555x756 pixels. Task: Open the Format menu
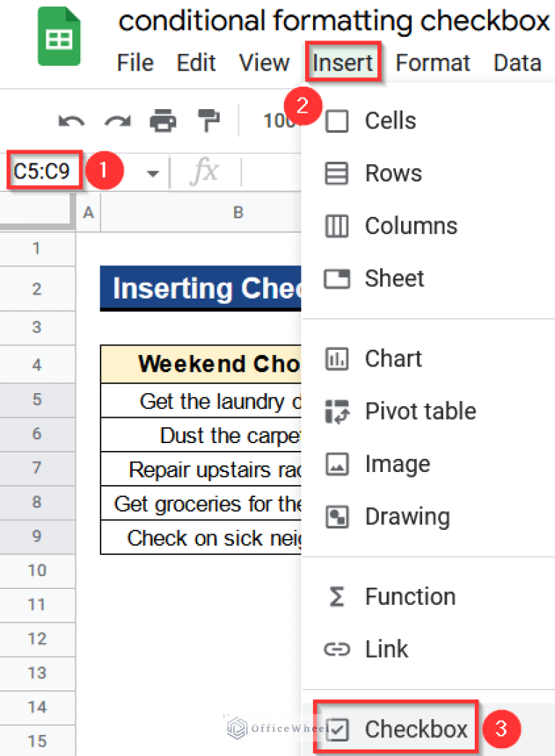tap(434, 63)
